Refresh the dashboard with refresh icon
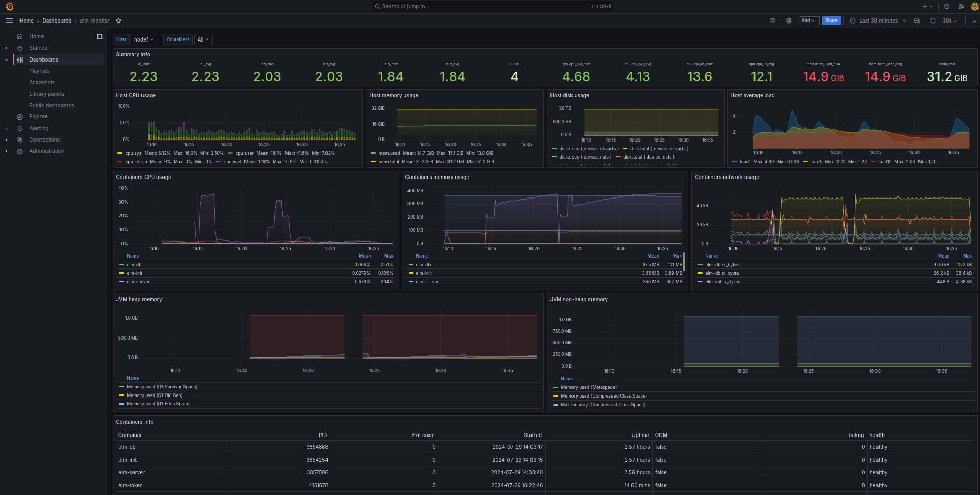The width and height of the screenshot is (980, 495). click(x=933, y=21)
